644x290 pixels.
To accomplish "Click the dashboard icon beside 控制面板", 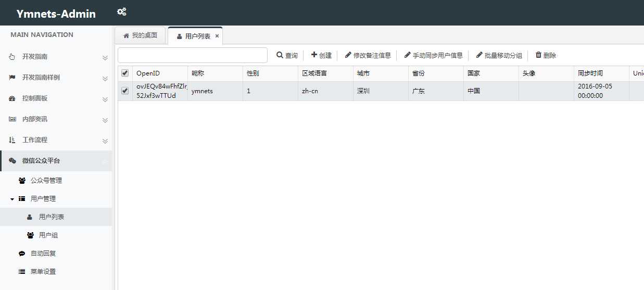I will tap(12, 98).
